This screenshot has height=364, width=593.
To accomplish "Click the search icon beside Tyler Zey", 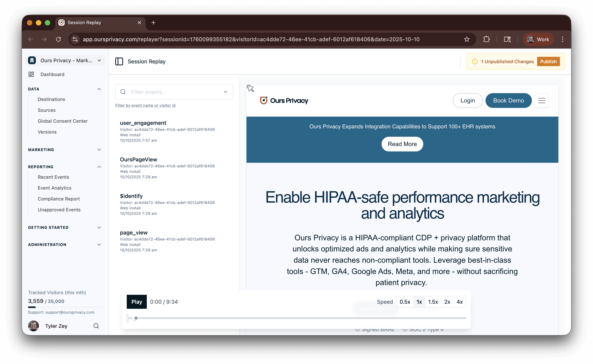I will [96, 326].
